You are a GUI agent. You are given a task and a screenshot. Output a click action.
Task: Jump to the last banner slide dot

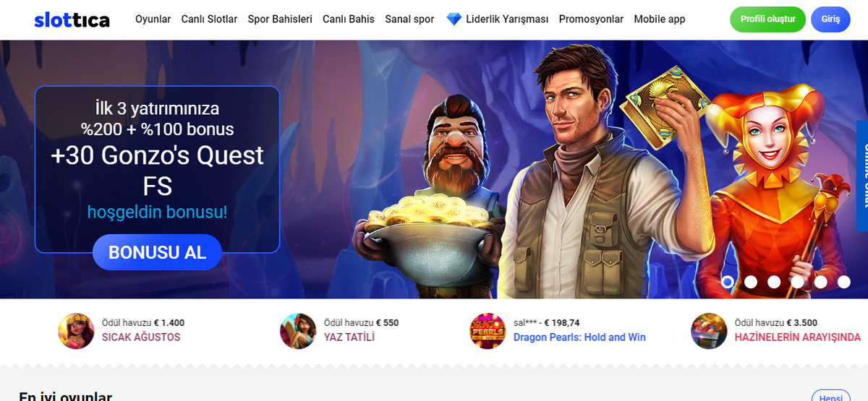(x=843, y=282)
